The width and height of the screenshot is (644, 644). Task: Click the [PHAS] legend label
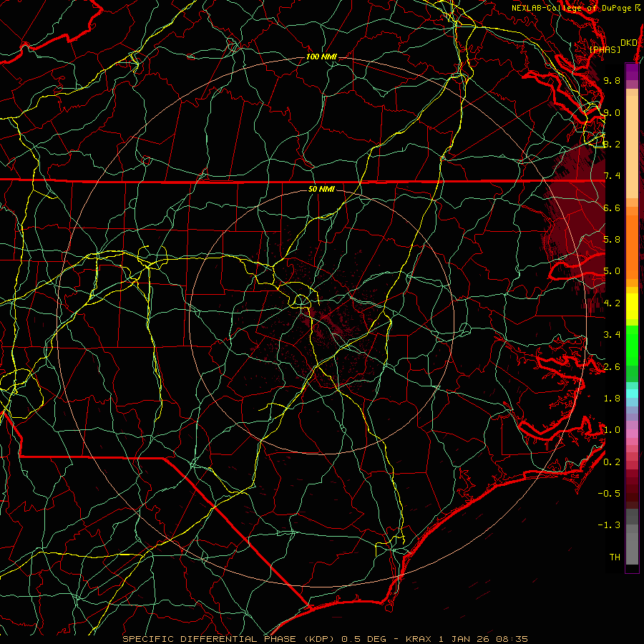coord(605,49)
